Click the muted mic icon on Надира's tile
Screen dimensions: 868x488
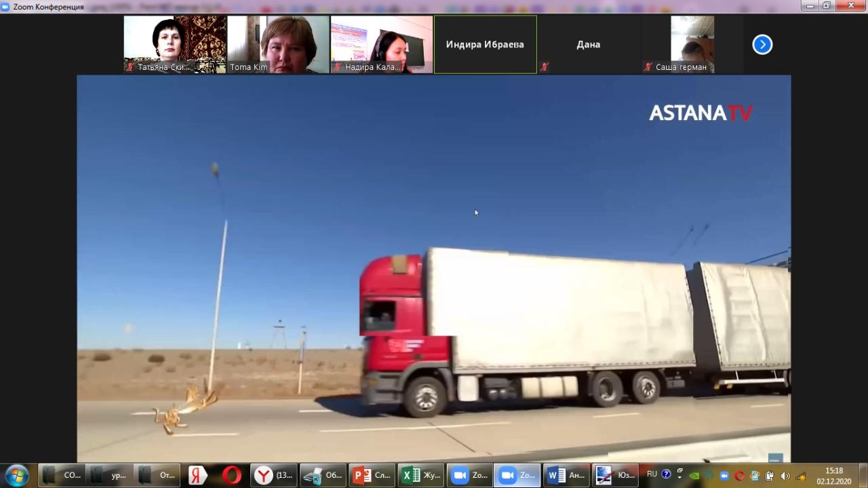pos(337,67)
